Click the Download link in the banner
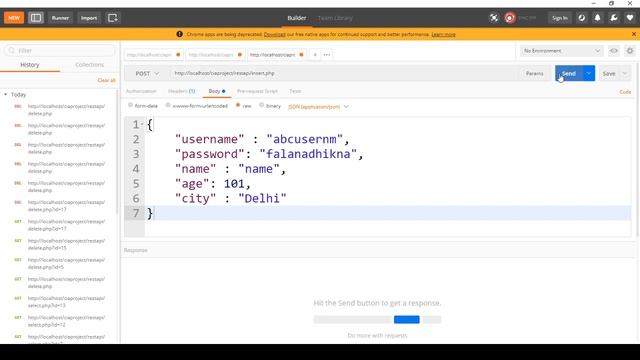This screenshot has width=640, height=360. tap(275, 34)
